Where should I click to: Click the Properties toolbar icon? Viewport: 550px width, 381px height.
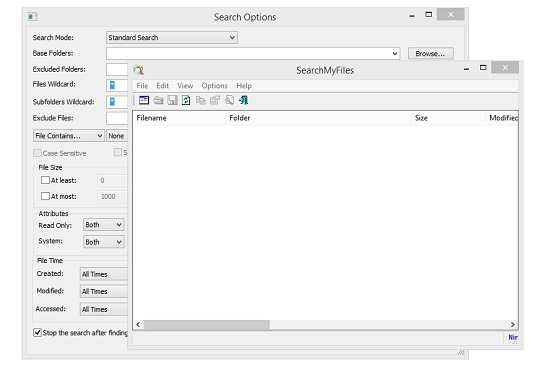pyautogui.click(x=215, y=100)
